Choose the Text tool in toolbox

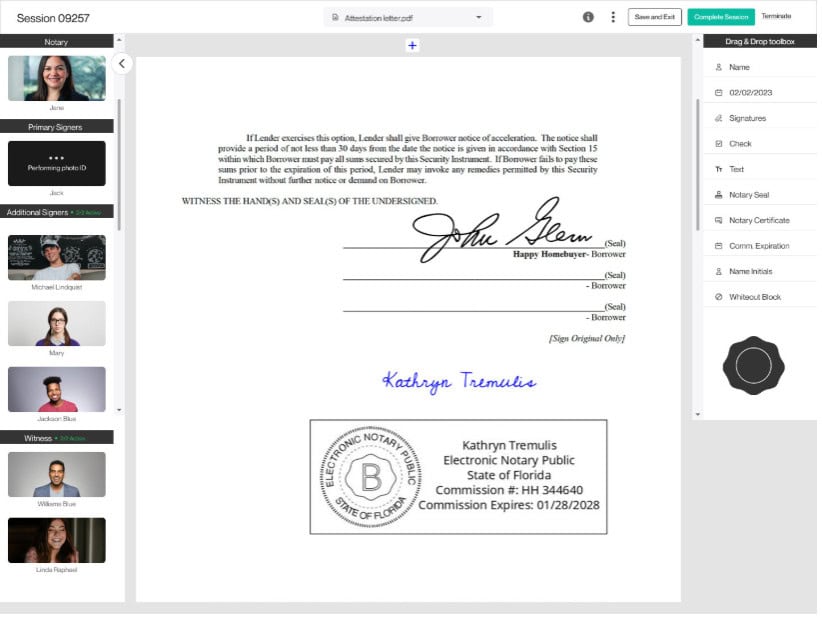pyautogui.click(x=737, y=169)
